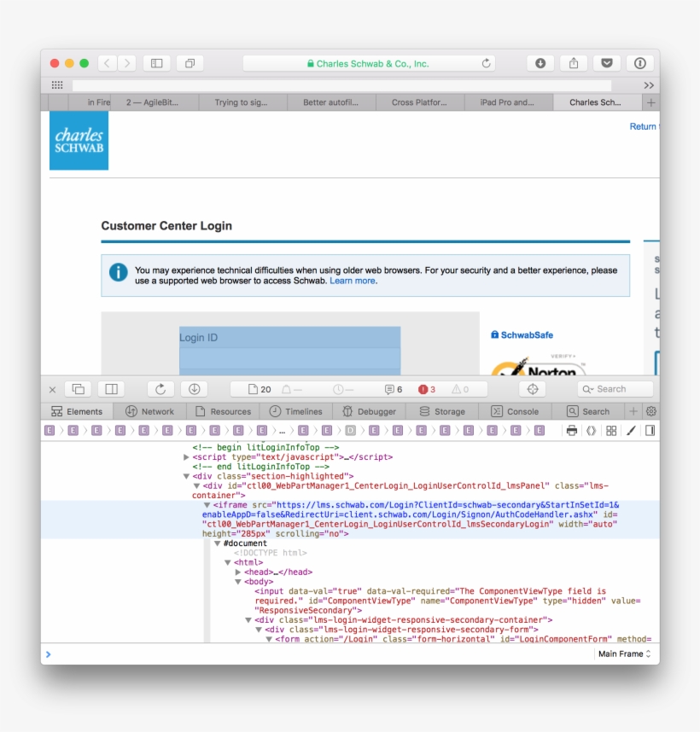
Task: Collapse the div section-highlighted node
Action: [x=186, y=476]
